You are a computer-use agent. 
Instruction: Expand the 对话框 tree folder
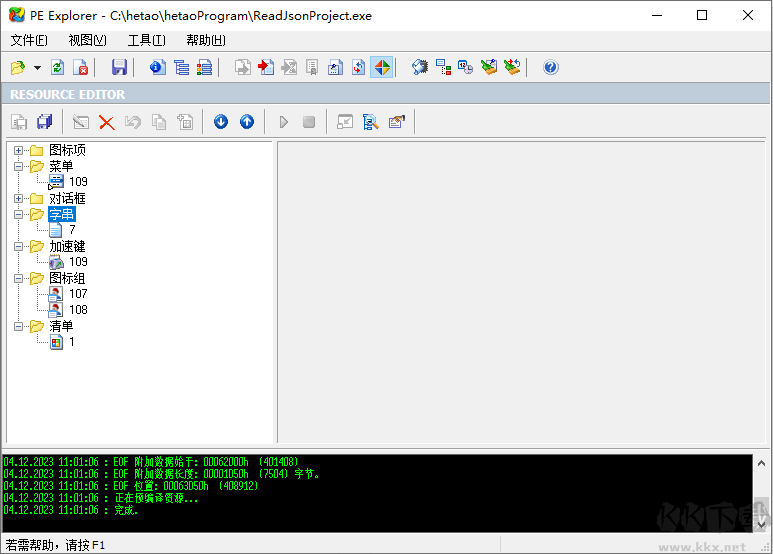(19, 198)
